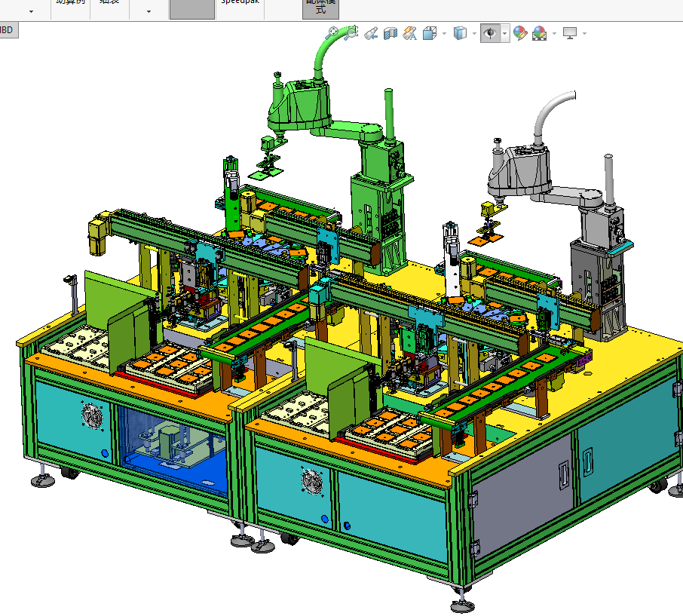683x616 pixels.
Task: Toggle the highlighted 配体模式 button
Action: (x=320, y=9)
